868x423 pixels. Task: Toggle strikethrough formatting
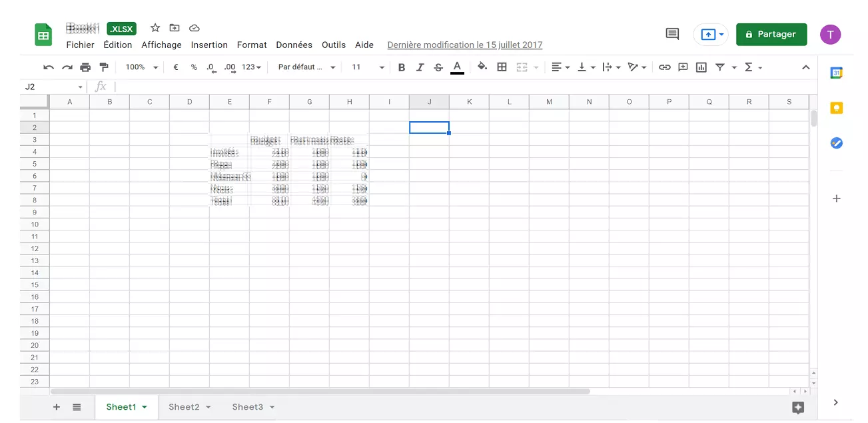tap(438, 67)
